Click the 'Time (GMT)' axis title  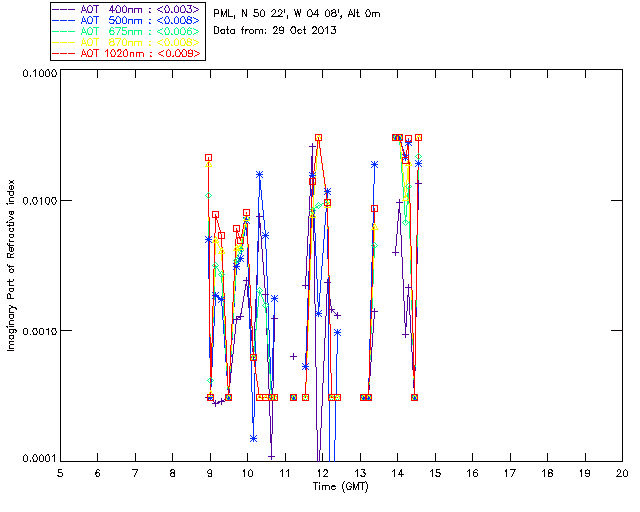coord(341,487)
